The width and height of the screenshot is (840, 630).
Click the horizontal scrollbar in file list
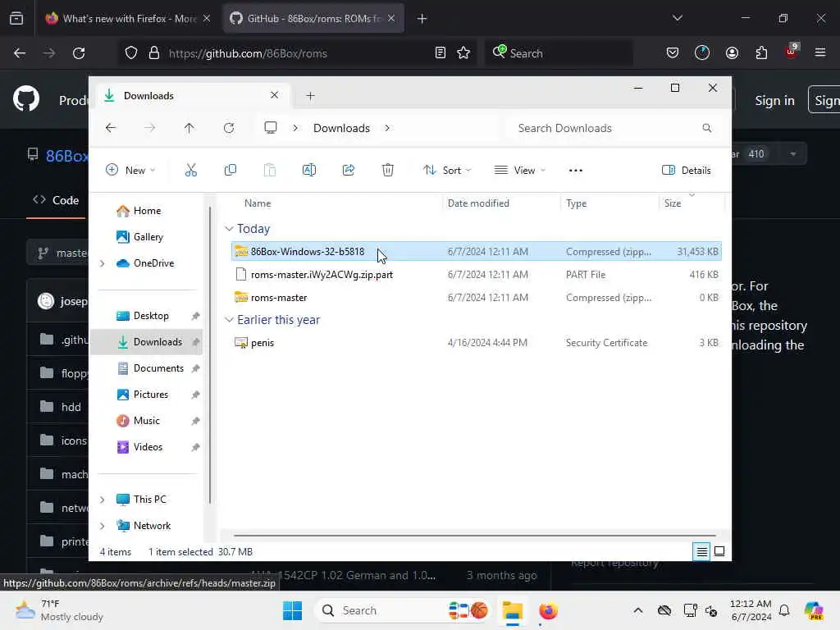[x=475, y=535]
